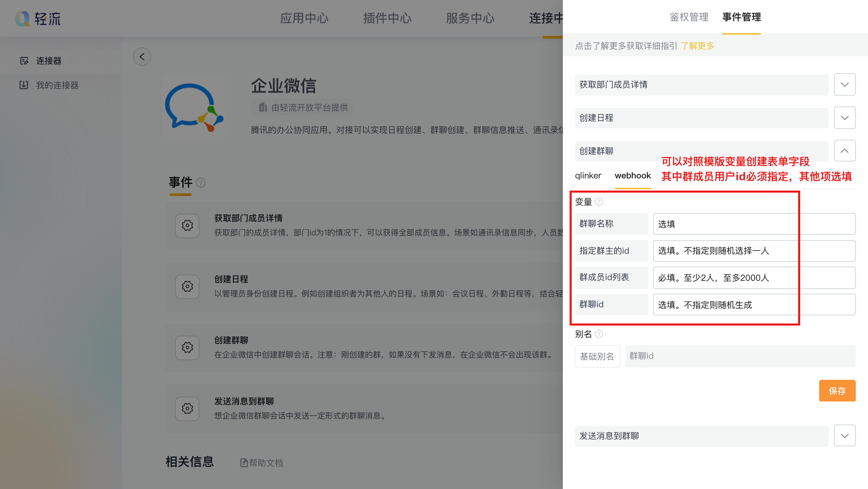
Task: Open the 应用中心 menu
Action: tap(304, 18)
